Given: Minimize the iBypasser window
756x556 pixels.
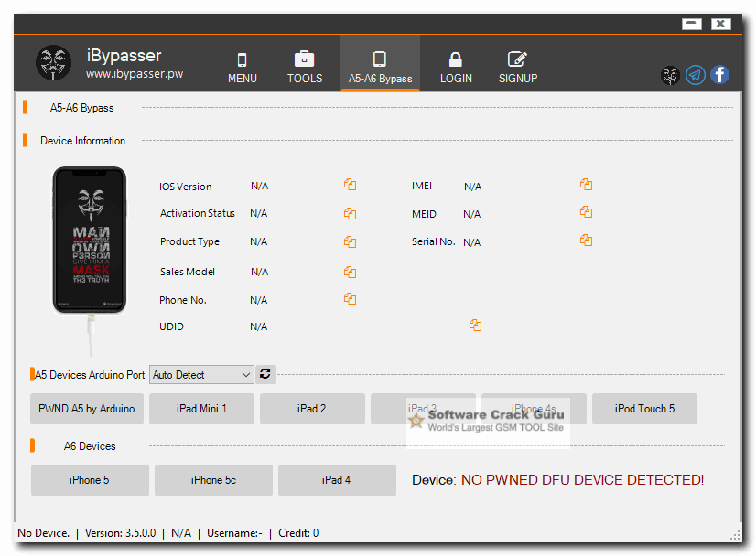Looking at the screenshot, I should pos(691,24).
